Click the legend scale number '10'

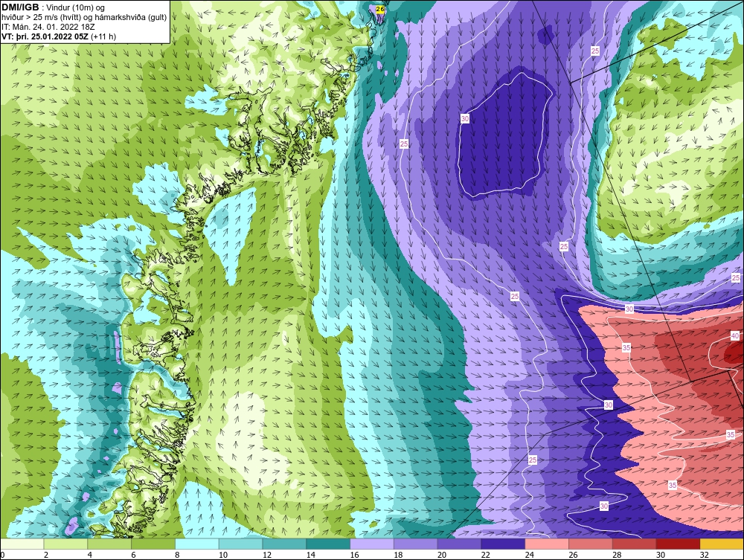tap(223, 555)
